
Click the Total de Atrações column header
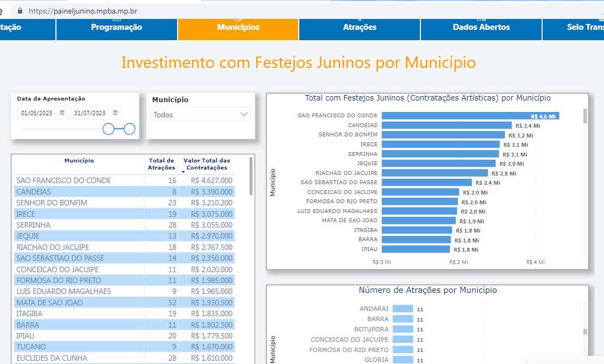[x=161, y=164]
